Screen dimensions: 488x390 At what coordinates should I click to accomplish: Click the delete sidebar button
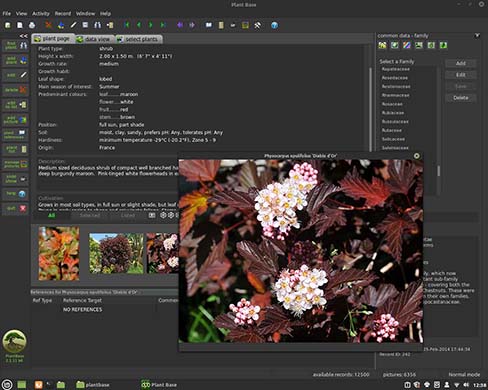point(16,90)
